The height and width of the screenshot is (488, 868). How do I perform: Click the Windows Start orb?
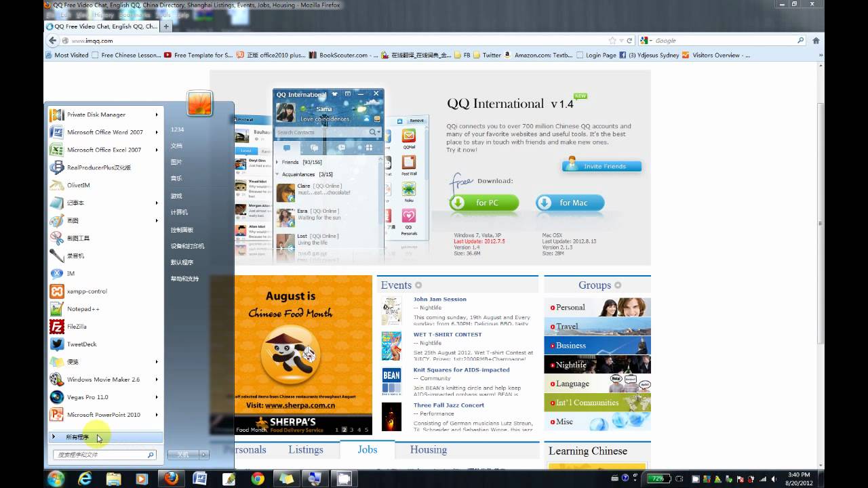tap(56, 479)
